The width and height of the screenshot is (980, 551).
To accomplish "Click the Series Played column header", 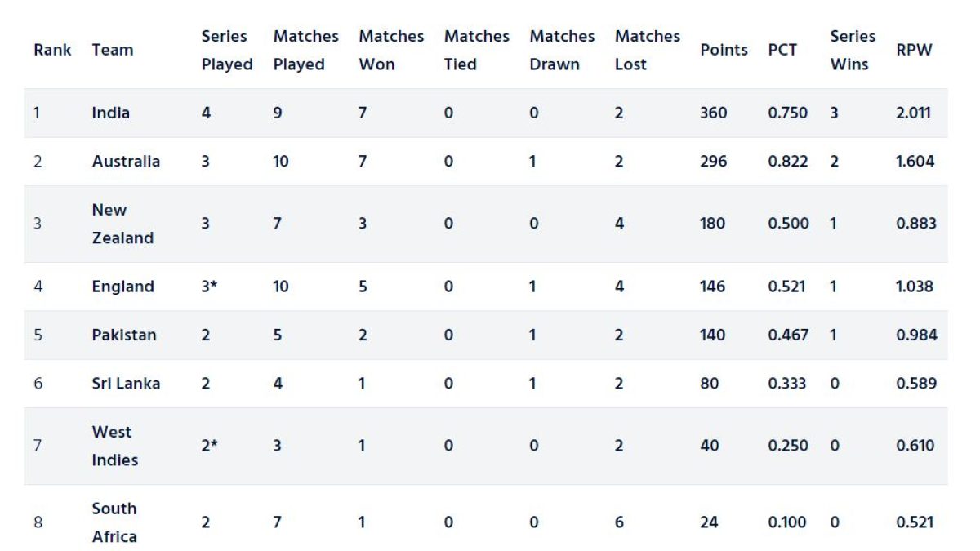I will click(x=227, y=50).
